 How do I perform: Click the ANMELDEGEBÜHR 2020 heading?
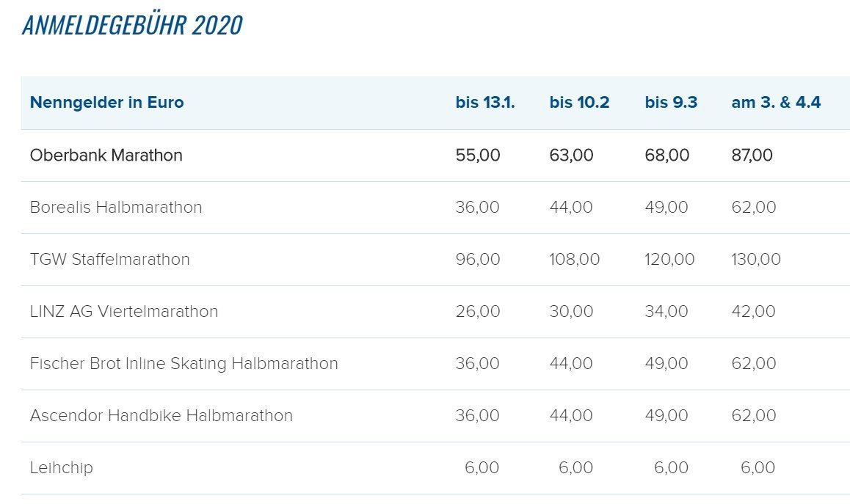(x=132, y=26)
